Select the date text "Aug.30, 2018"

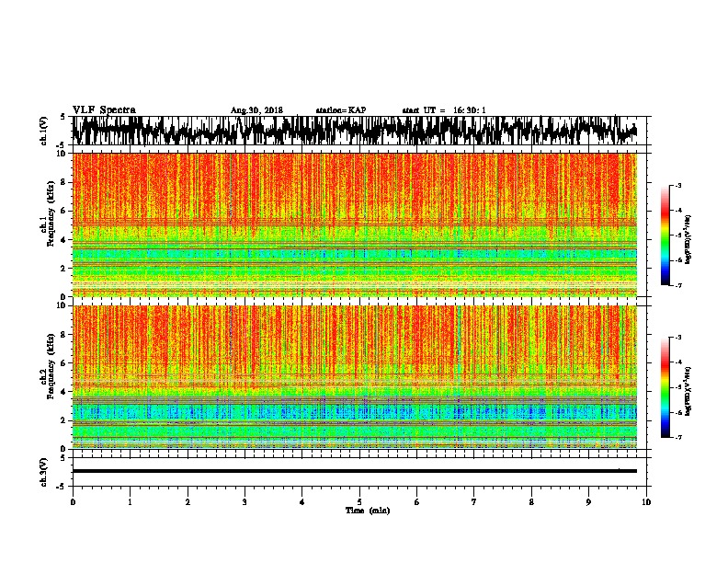256,110
